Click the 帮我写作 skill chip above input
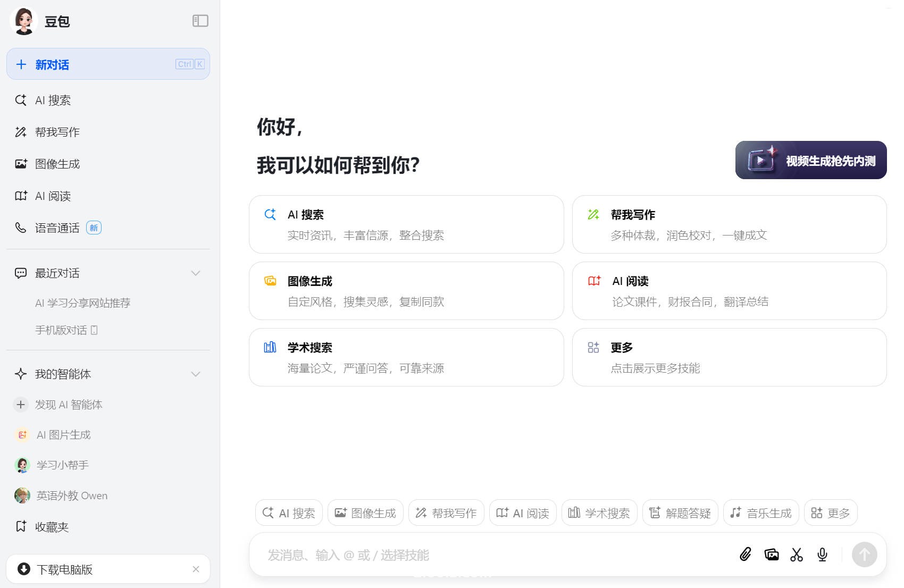This screenshot has height=588, width=904. tap(446, 513)
